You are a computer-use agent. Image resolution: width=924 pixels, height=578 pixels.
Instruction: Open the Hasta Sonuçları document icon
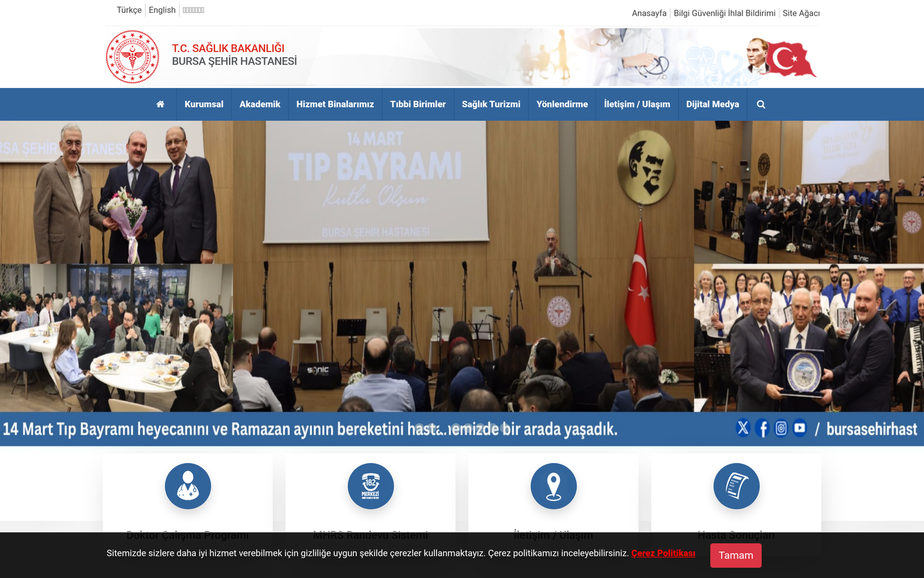pos(737,486)
